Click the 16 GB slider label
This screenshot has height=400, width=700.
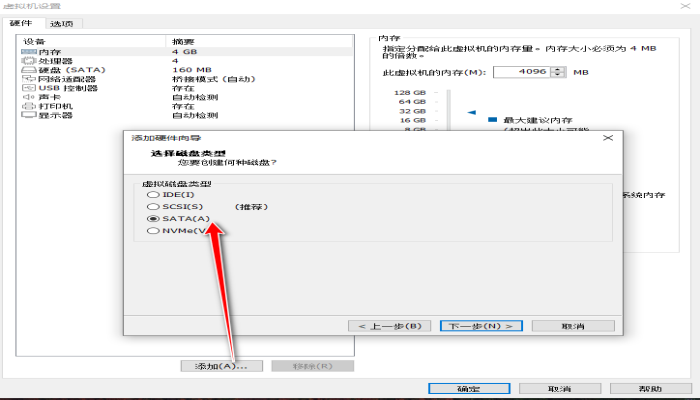412,121
